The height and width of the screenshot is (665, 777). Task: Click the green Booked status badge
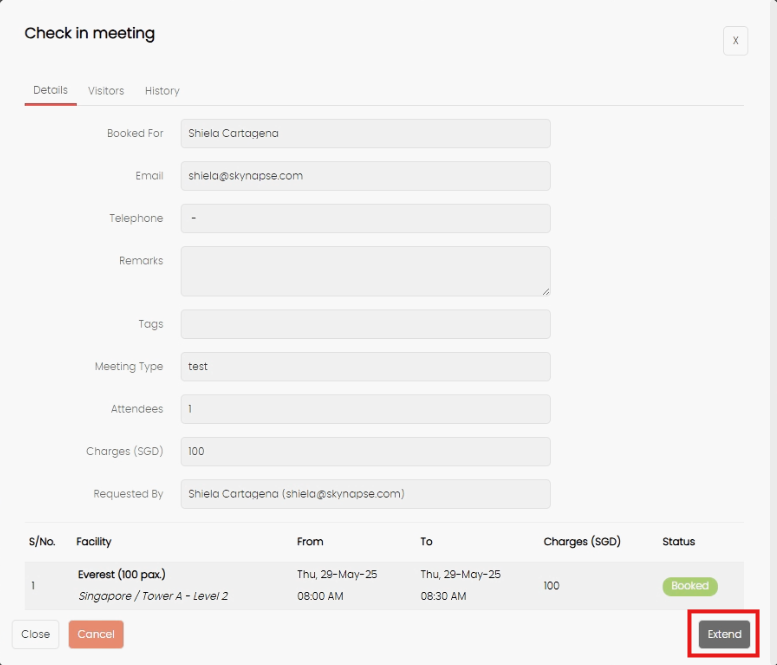[690, 586]
